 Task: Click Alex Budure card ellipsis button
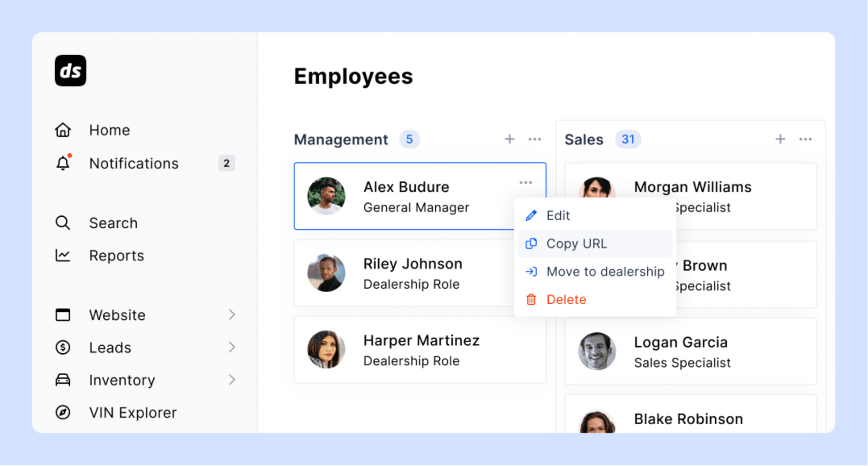point(525,183)
